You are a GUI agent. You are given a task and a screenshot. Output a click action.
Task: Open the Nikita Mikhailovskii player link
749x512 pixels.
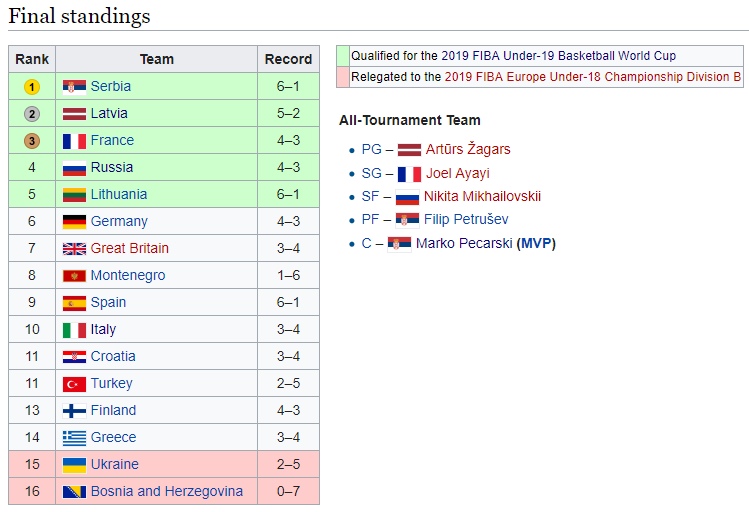[x=482, y=197]
